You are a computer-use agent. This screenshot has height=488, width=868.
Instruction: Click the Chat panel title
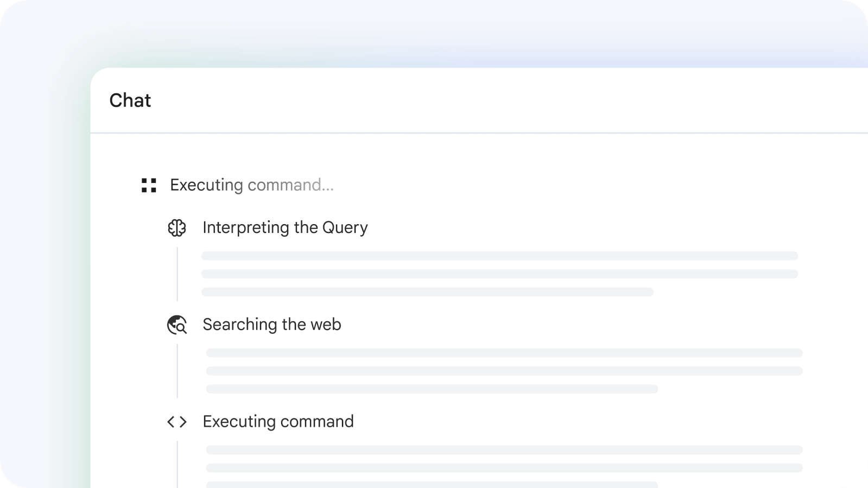click(130, 100)
